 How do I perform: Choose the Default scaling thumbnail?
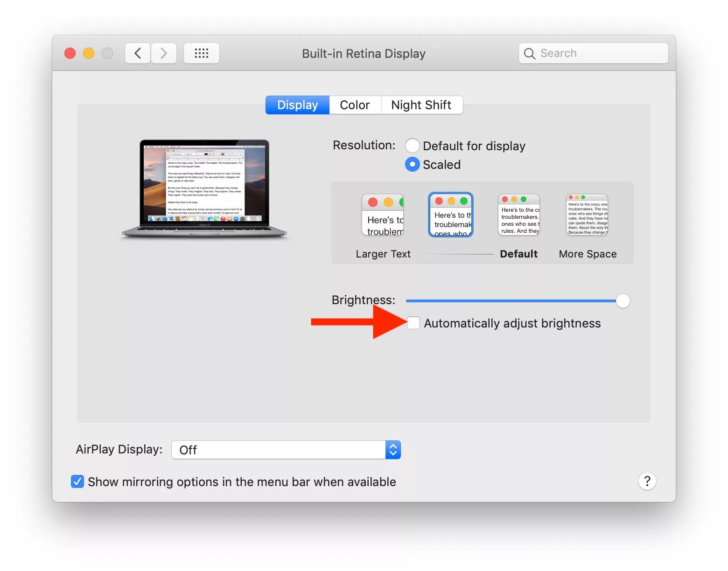pos(519,215)
